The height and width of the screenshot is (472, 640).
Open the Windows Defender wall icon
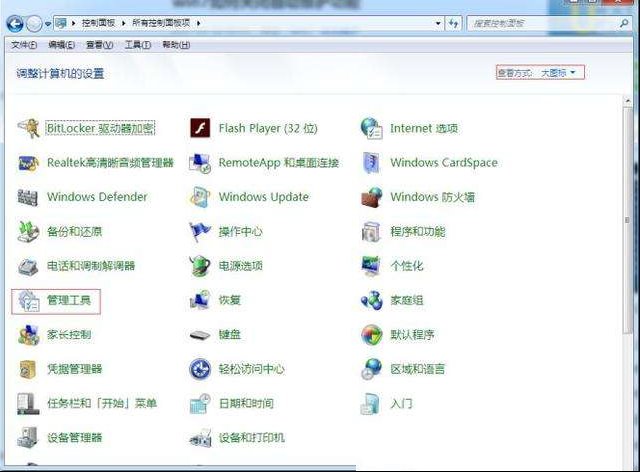28,197
